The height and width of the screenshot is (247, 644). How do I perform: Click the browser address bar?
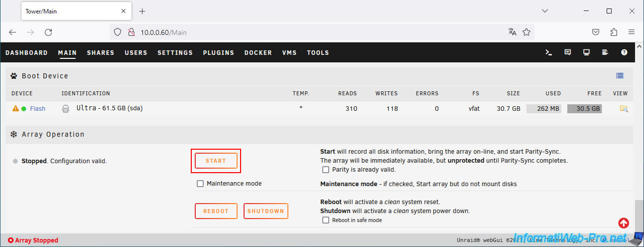[319, 32]
